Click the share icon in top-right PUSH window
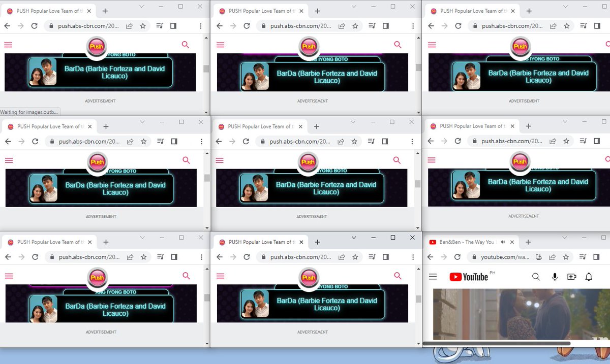Viewport: 610px width, 364px height. (x=553, y=26)
